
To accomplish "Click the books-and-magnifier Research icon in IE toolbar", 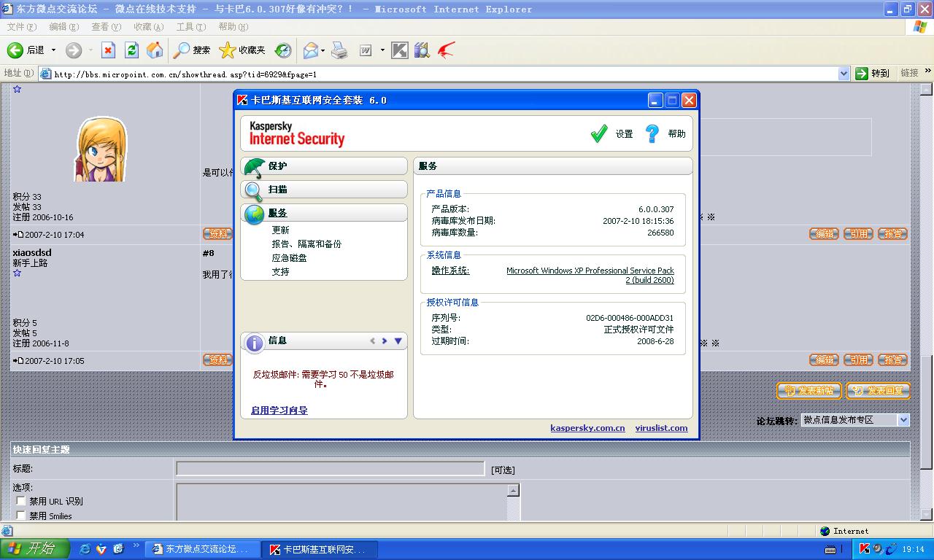I will pyautogui.click(x=422, y=50).
